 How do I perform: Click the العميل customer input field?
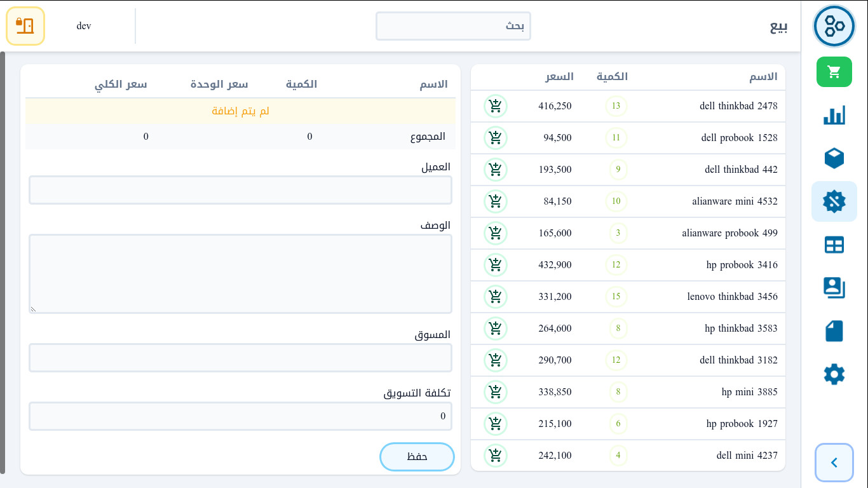[240, 189]
